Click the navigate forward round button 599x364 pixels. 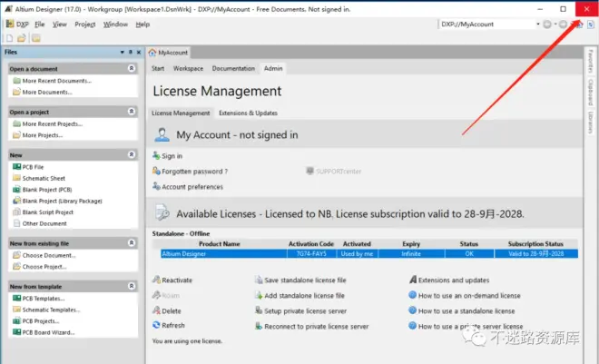coord(563,25)
